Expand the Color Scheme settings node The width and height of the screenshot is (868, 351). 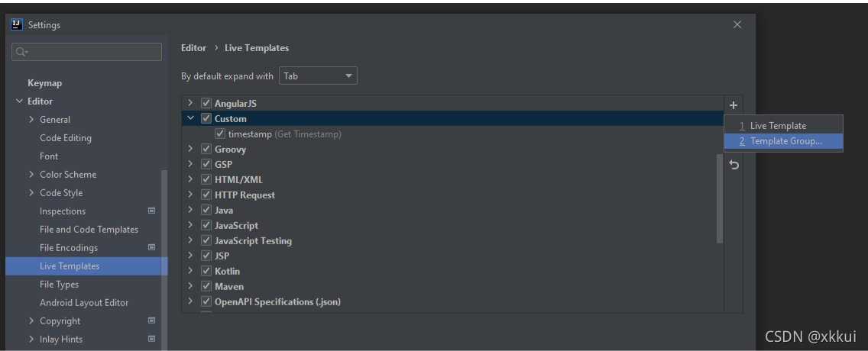(31, 174)
